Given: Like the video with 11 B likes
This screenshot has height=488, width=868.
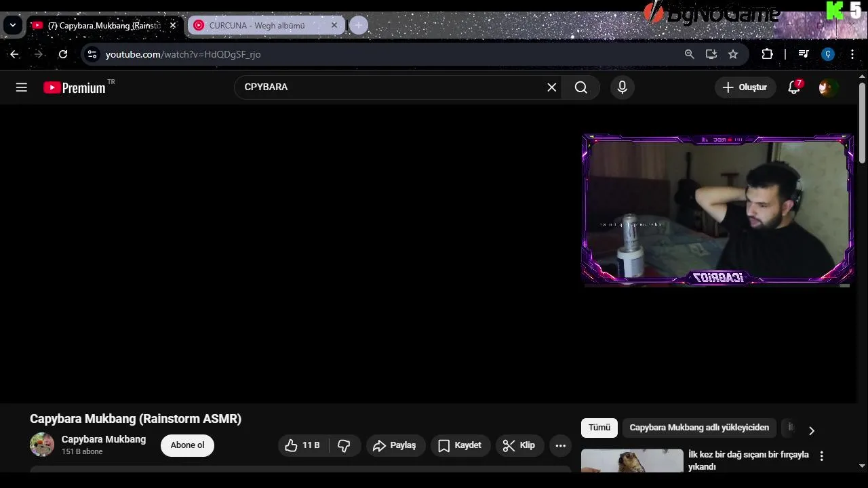Looking at the screenshot, I should [303, 445].
